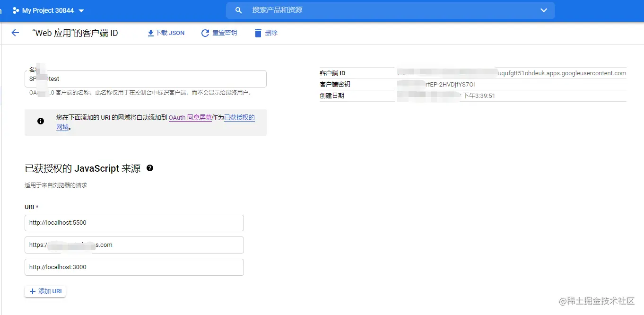Edit the blurred https .com URI field
Image resolution: width=644 pixels, height=315 pixels.
(x=134, y=245)
